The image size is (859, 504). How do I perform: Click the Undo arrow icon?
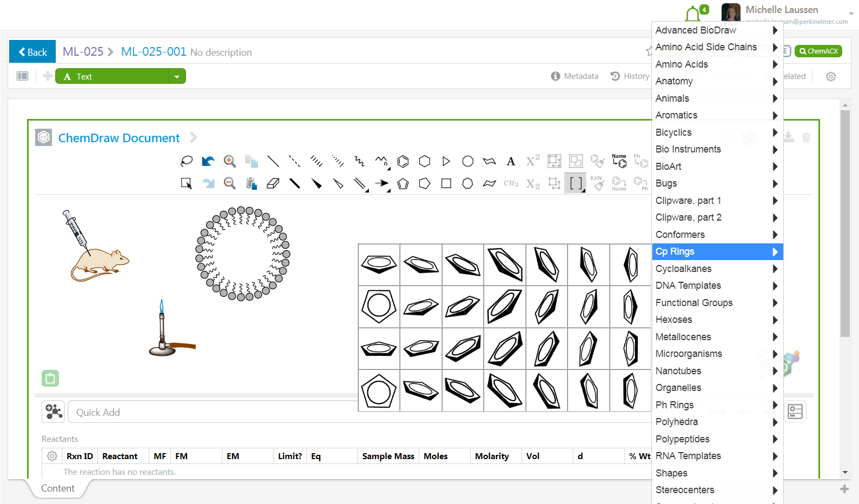click(208, 161)
